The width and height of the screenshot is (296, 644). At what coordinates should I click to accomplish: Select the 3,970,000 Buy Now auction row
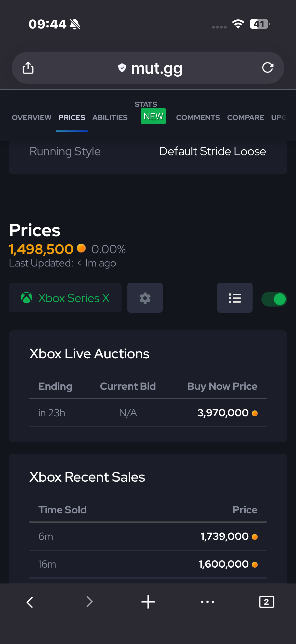148,413
